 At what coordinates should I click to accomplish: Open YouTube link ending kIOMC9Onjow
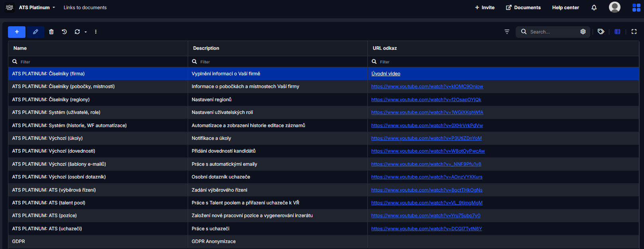point(427,86)
